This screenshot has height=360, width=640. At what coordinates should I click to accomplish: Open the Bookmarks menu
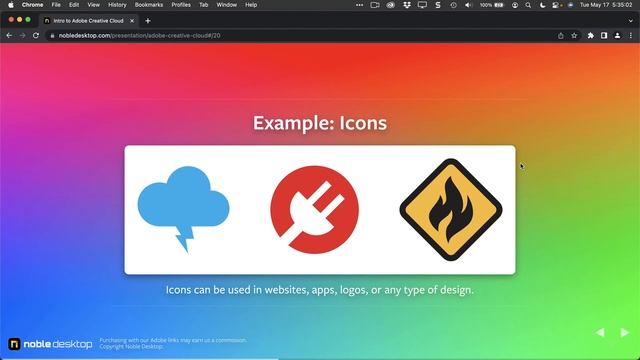(x=149, y=5)
